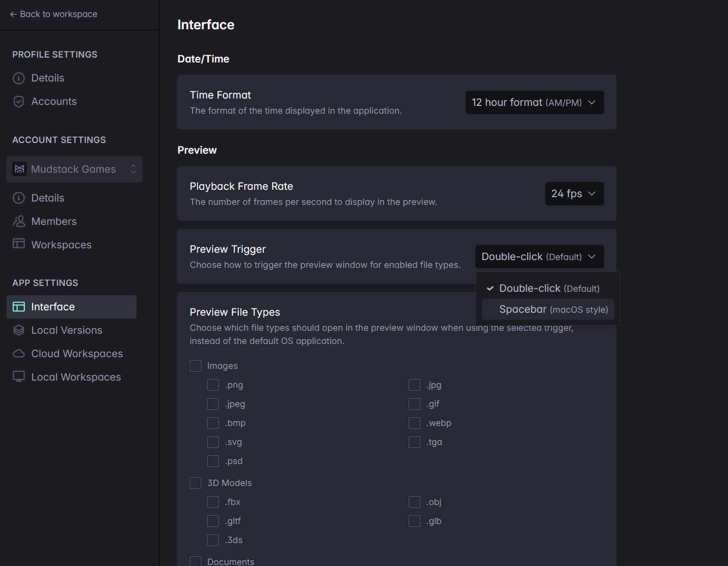Enable the Images file type checkbox
Viewport: 728px width, 566px height.
pyautogui.click(x=196, y=365)
